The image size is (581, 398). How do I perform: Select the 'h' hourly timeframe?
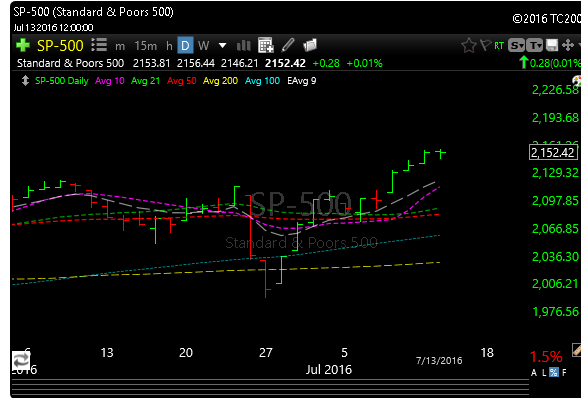(x=169, y=46)
